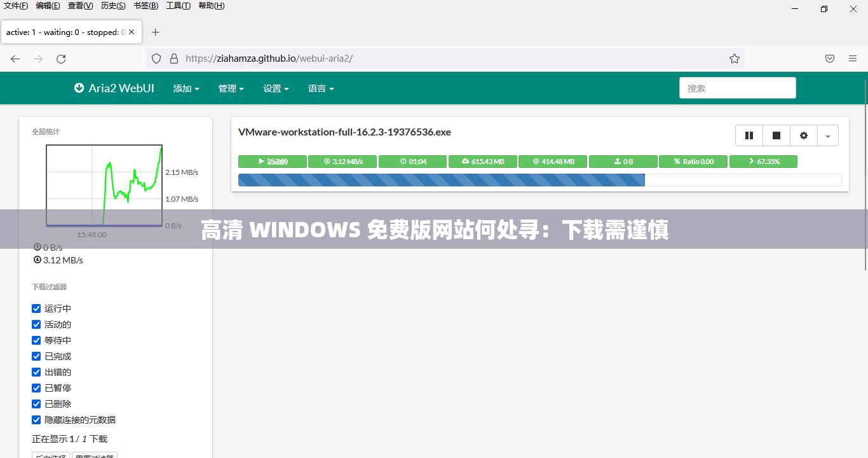Go forward in browser history
This screenshot has height=458, width=868.
tap(38, 59)
